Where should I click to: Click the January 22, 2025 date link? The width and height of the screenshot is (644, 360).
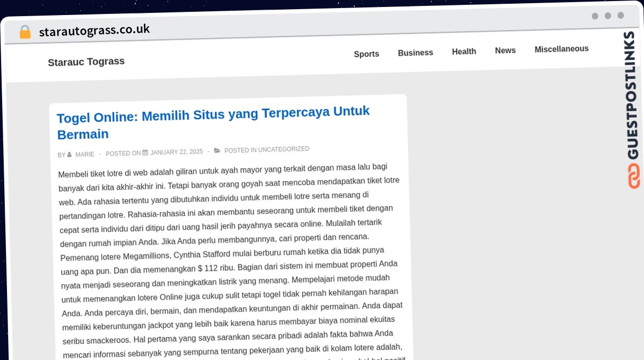177,152
